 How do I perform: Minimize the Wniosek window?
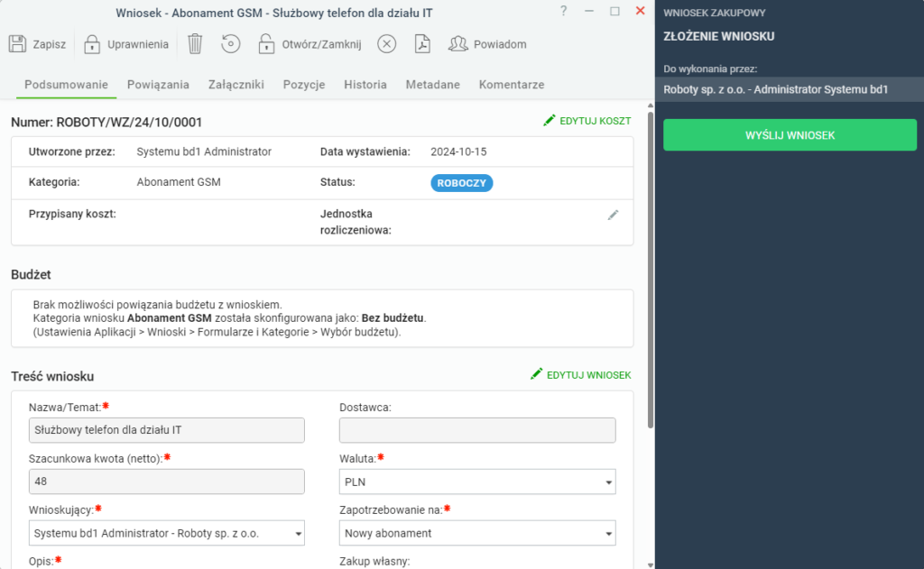point(589,11)
